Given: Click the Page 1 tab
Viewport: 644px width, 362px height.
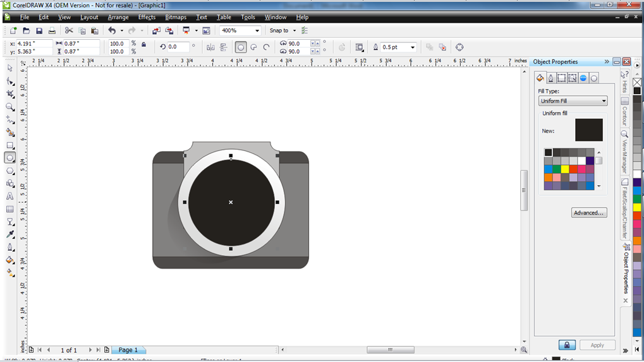Looking at the screenshot, I should tap(128, 350).
